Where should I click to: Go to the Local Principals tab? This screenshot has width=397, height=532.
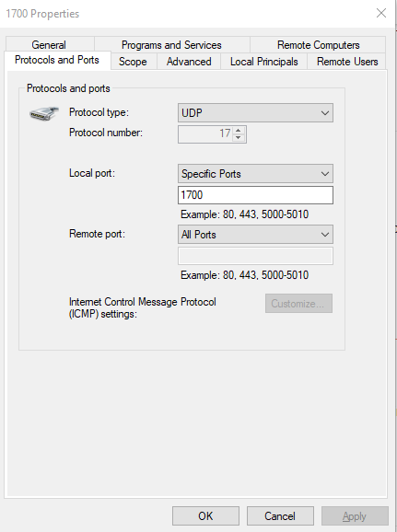[263, 62]
